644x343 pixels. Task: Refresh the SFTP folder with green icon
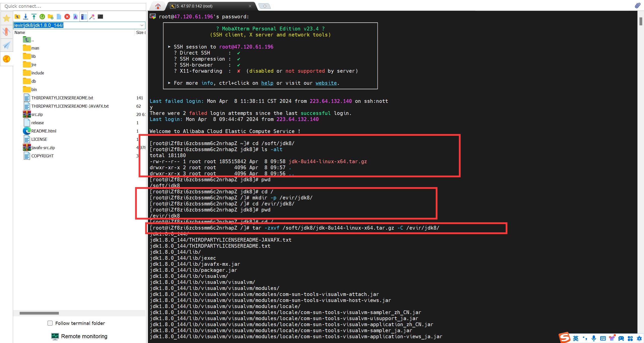(x=42, y=17)
